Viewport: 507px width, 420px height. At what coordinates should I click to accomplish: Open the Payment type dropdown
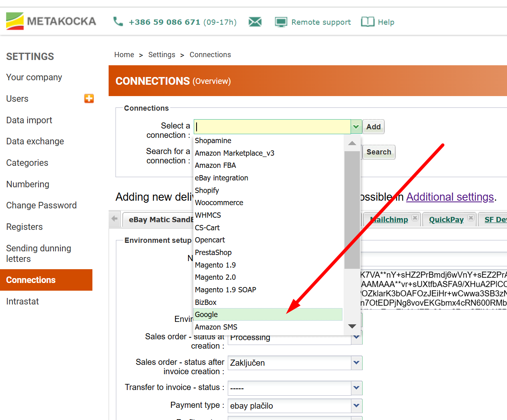tap(357, 406)
